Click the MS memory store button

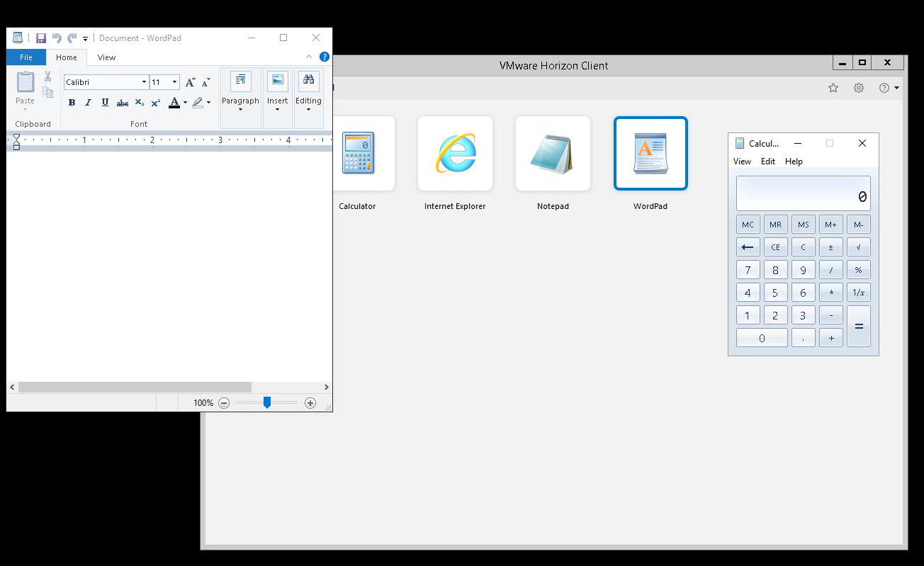804,225
